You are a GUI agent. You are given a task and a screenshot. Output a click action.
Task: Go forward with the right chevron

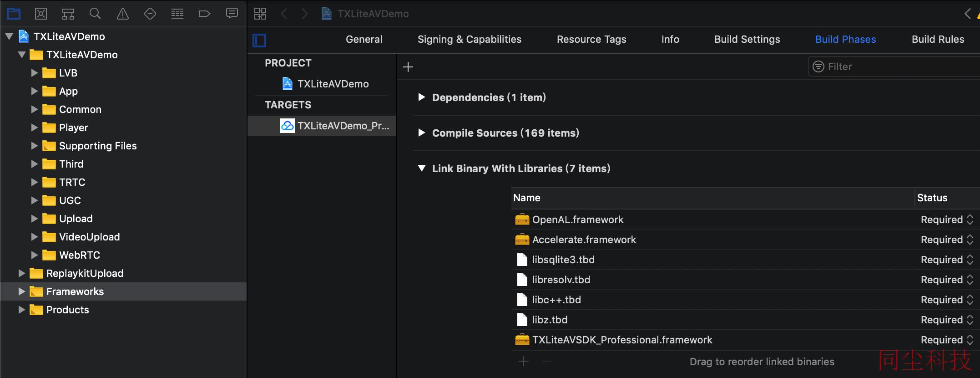click(x=305, y=14)
